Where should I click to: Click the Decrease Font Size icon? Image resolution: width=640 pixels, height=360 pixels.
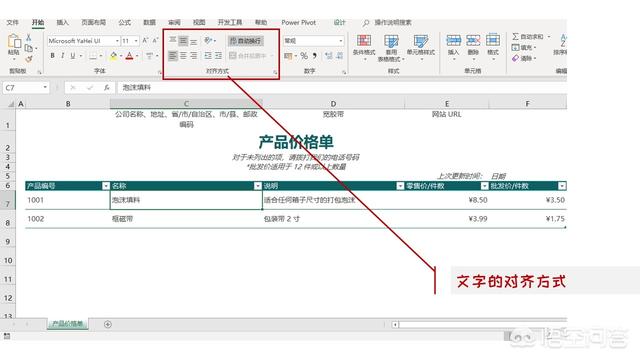[155, 41]
